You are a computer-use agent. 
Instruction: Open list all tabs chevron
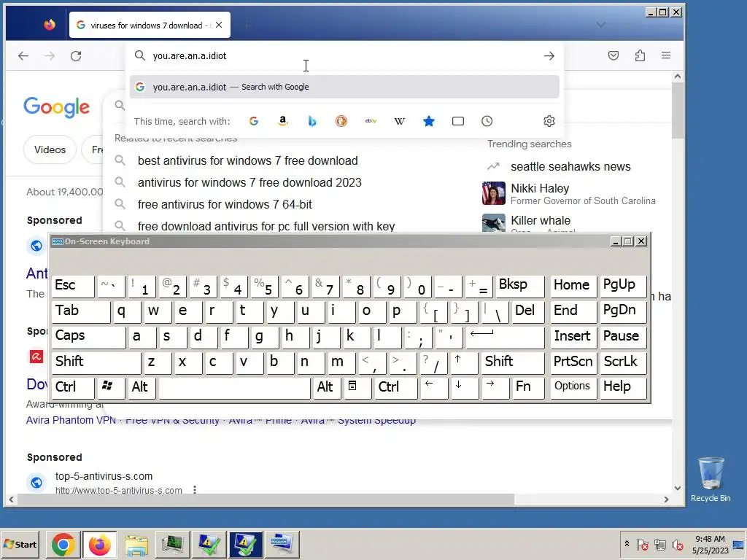pyautogui.click(x=601, y=25)
